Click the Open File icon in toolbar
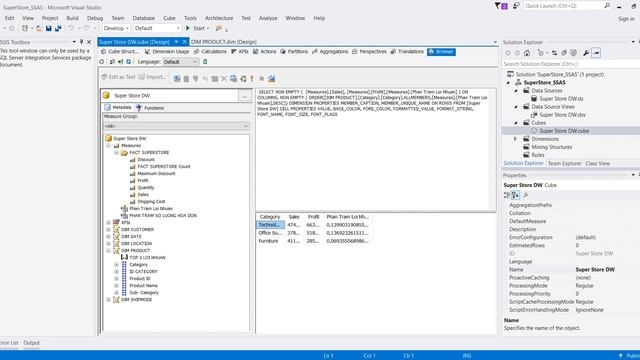Screen dimensions: 640x360 tap(39, 28)
